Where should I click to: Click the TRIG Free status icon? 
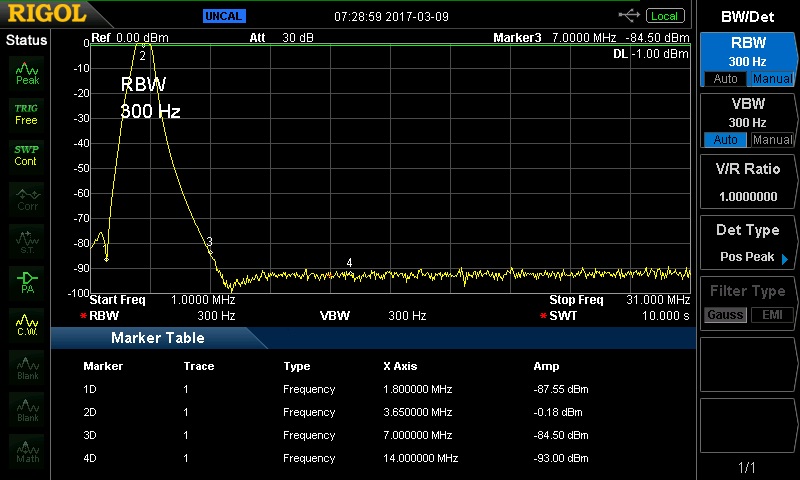tap(26, 114)
